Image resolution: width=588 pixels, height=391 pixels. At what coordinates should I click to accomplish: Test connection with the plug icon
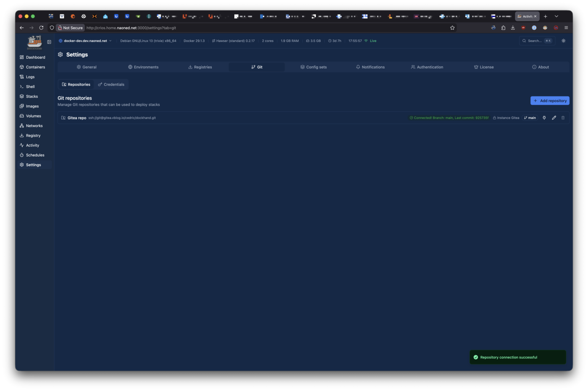point(544,118)
